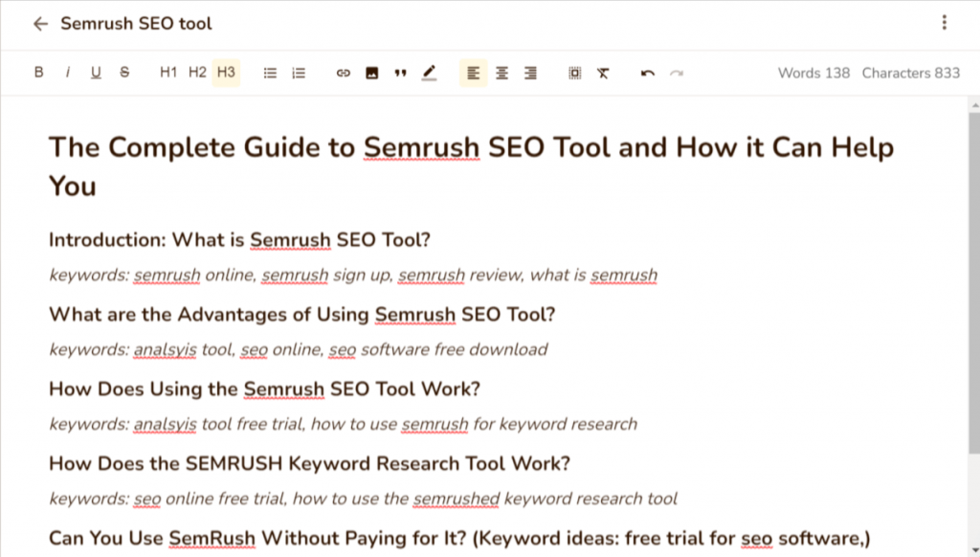Toggle underline formatting
Viewport: 980px width, 557px height.
[x=96, y=73]
